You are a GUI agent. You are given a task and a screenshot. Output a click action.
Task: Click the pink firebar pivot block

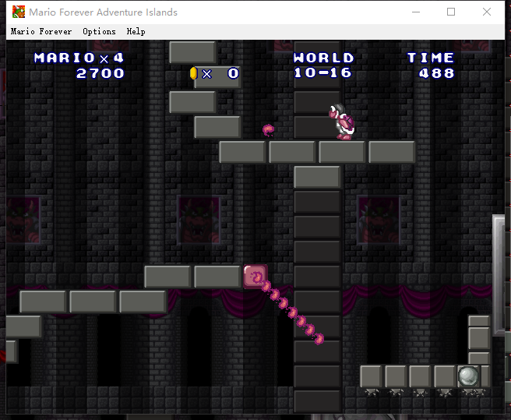click(255, 277)
